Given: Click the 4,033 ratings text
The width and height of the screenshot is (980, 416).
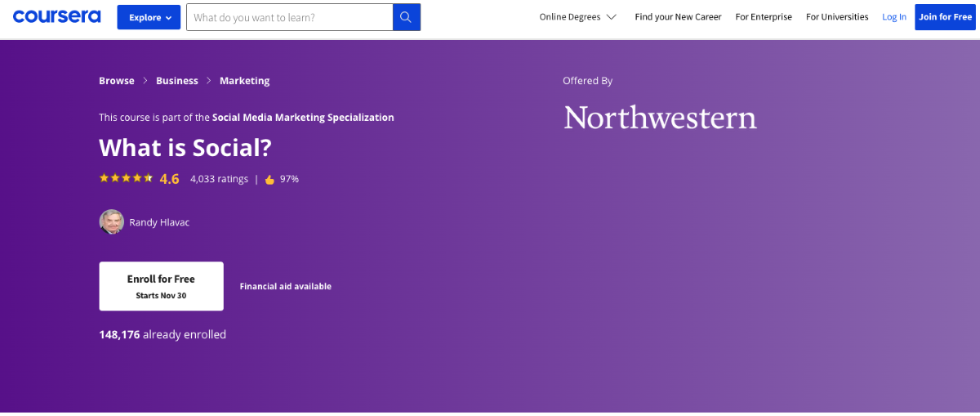Looking at the screenshot, I should click(x=219, y=179).
